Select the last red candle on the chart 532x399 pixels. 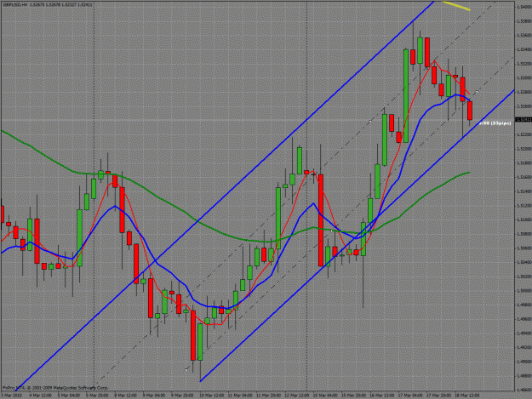click(470, 111)
